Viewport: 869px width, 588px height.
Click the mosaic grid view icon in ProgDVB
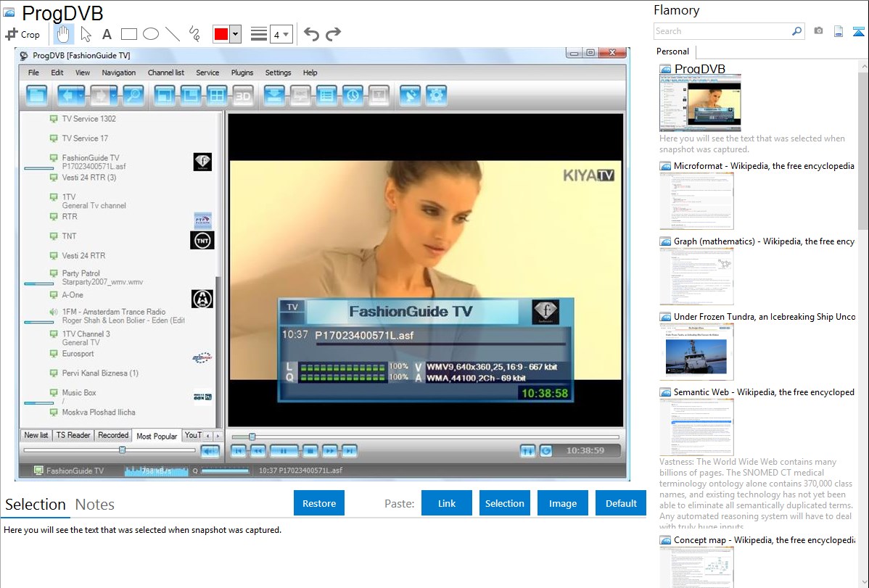click(217, 95)
